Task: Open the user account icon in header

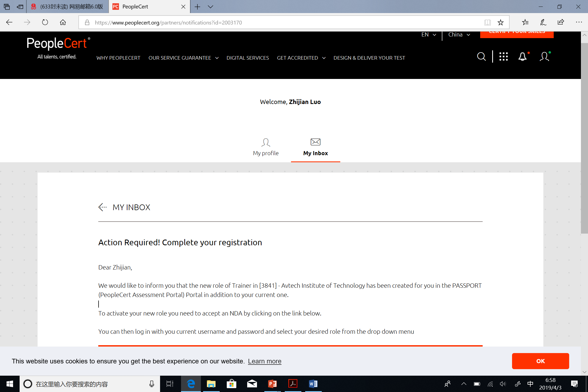Action: tap(544, 57)
